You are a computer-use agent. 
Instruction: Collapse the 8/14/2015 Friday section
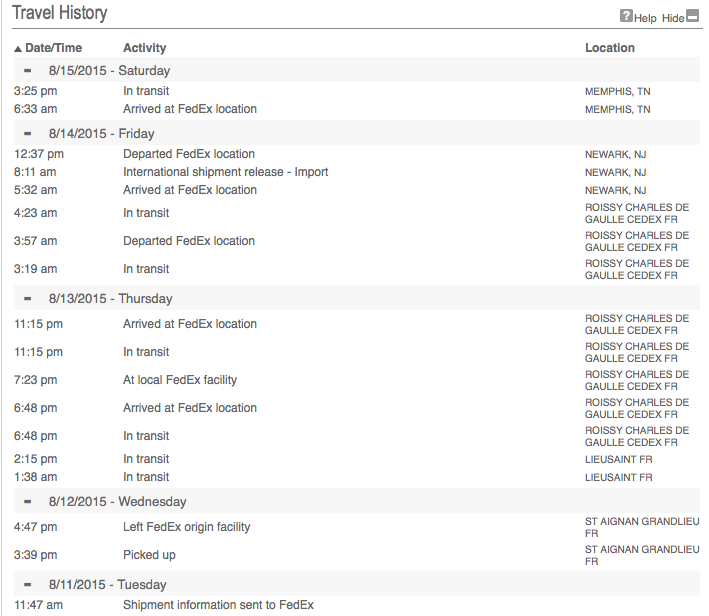(x=28, y=133)
